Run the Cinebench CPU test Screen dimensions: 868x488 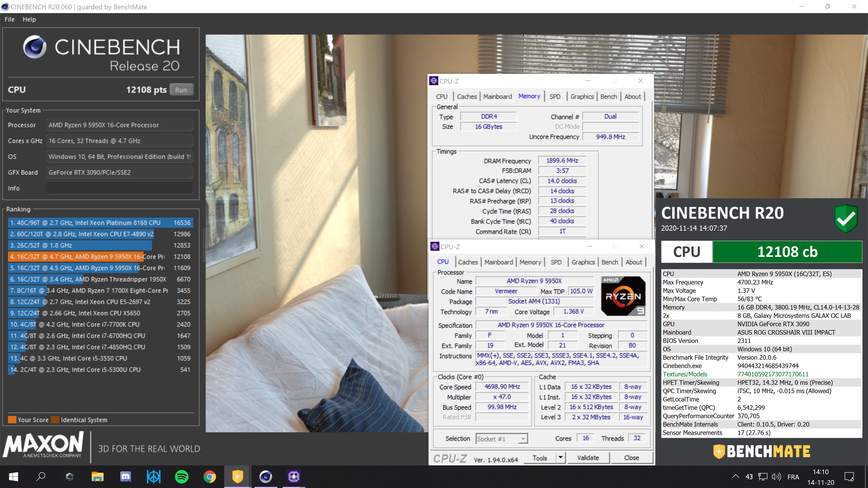(181, 90)
